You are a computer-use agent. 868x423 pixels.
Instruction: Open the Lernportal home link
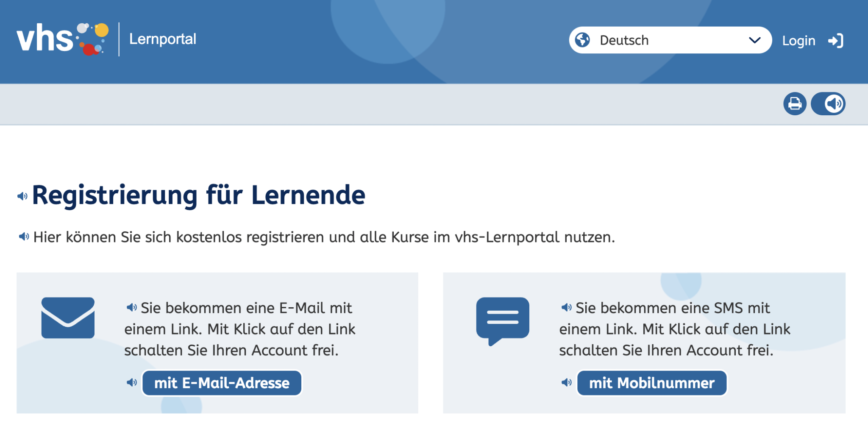(162, 39)
